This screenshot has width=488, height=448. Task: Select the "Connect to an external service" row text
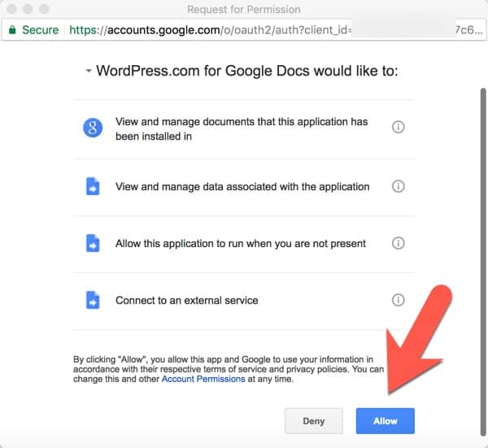[x=186, y=300]
